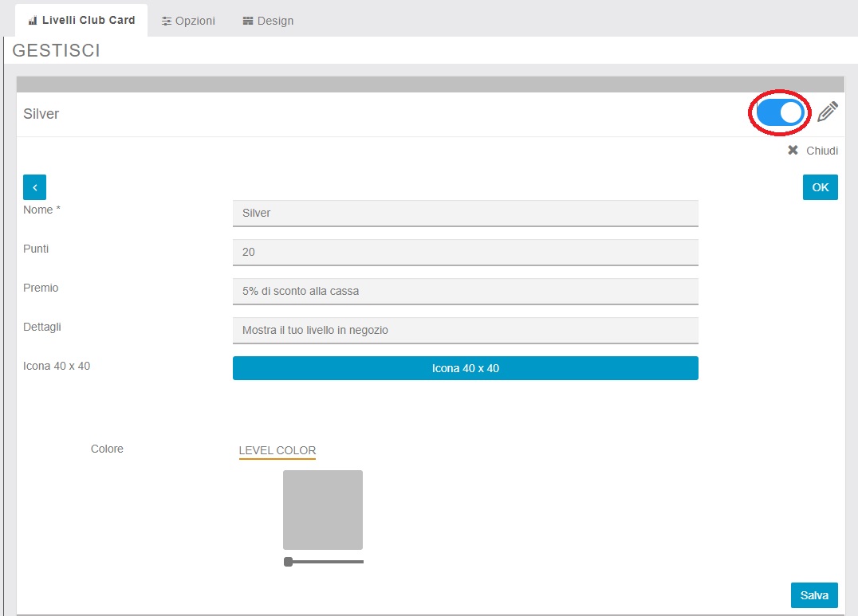Screen dimensions: 858x616
Task: Upload via the blue Icona 40 x 40 button
Action: [465, 368]
